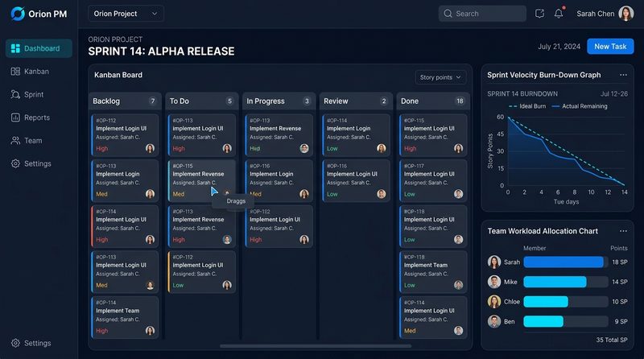Screen dimensions: 644x359
Task: Open burn-down graph options menu
Action: point(623,75)
